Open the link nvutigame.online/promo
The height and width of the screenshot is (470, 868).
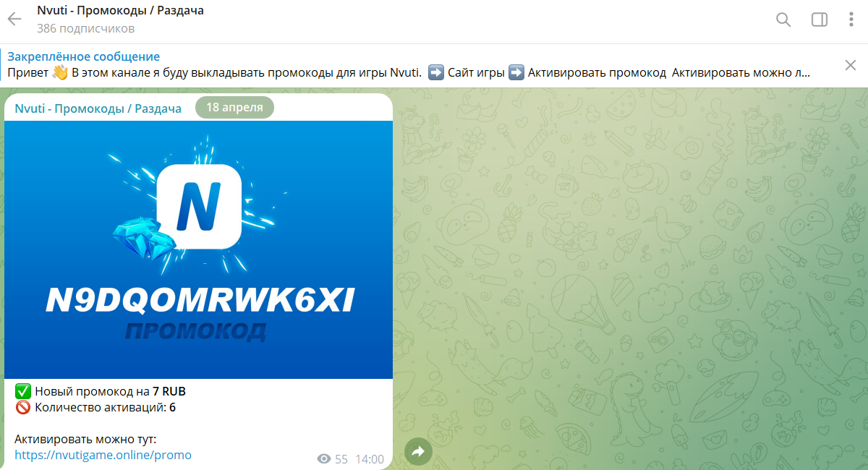[103, 456]
